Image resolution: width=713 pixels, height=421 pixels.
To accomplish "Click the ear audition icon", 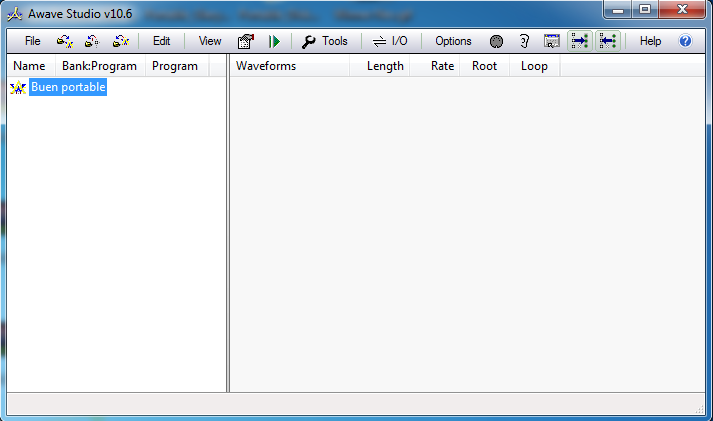I will pos(524,41).
